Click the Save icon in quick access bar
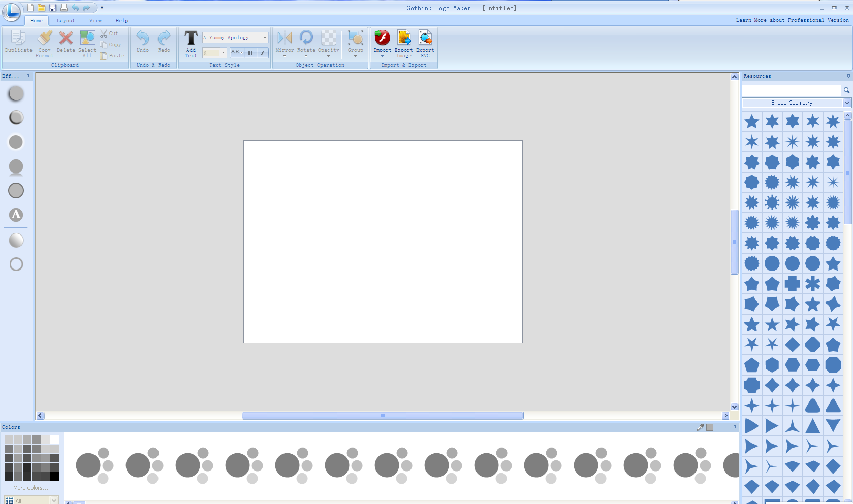This screenshot has width=853, height=504. [52, 8]
